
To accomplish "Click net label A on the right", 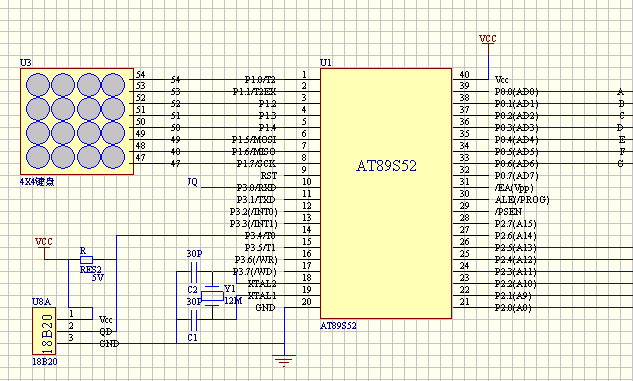I will tap(620, 92).
